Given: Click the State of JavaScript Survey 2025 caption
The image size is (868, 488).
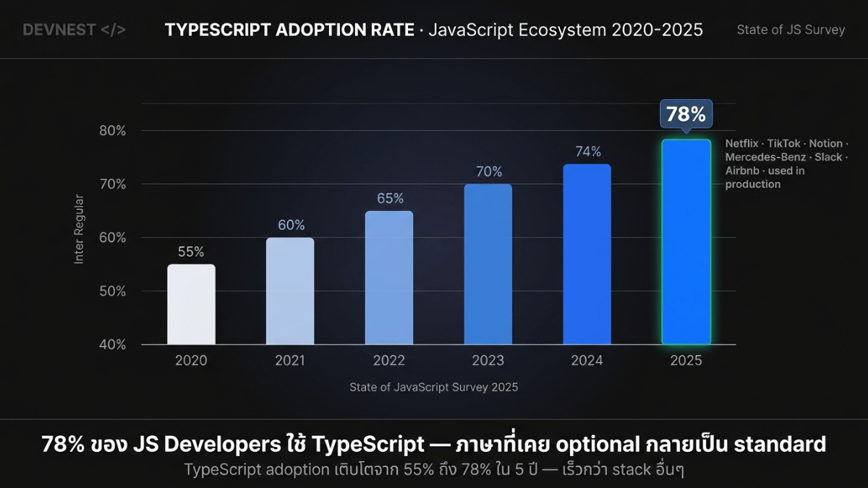Looking at the screenshot, I should coord(433,387).
